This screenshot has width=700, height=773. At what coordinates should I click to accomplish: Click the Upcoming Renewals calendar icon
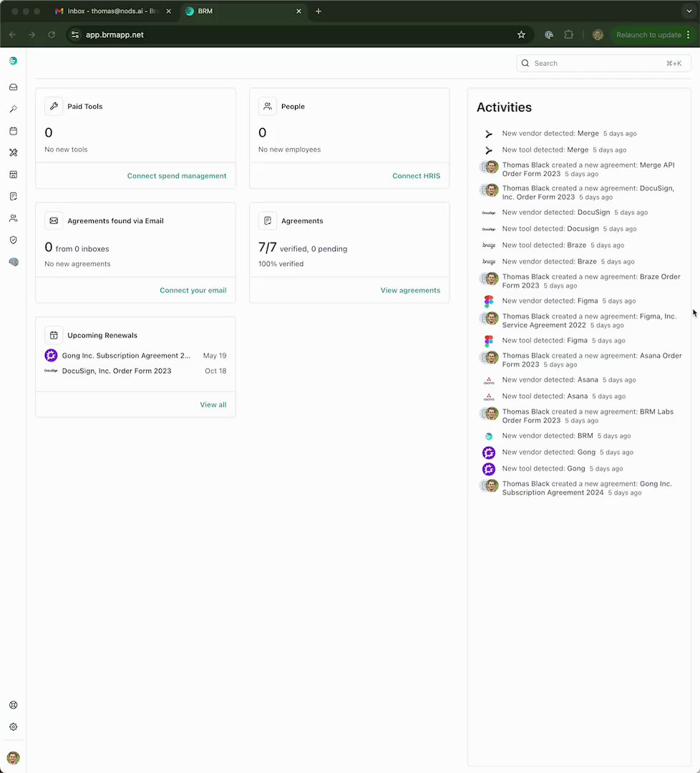point(54,335)
